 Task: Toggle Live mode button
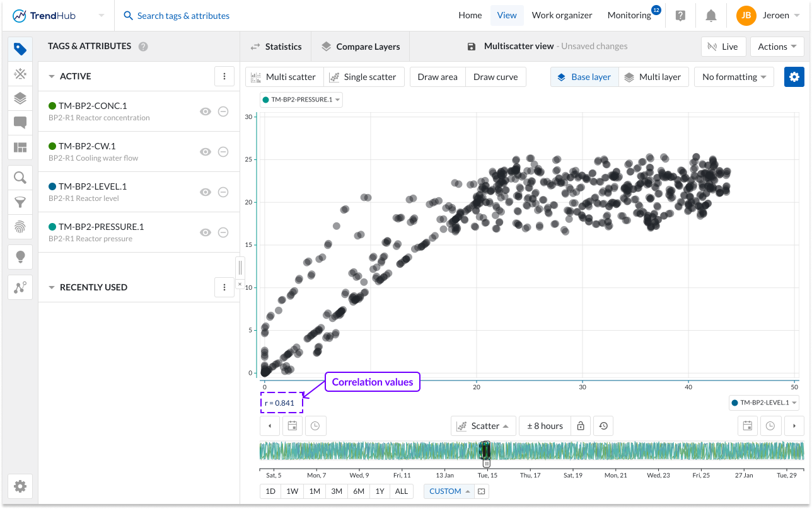click(723, 47)
